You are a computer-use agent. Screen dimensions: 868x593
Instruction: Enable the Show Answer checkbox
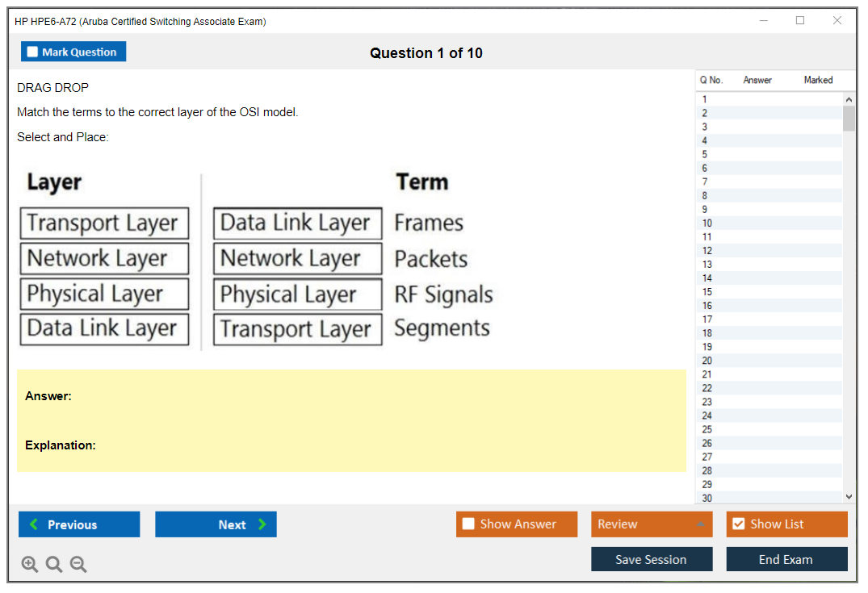[x=468, y=524]
